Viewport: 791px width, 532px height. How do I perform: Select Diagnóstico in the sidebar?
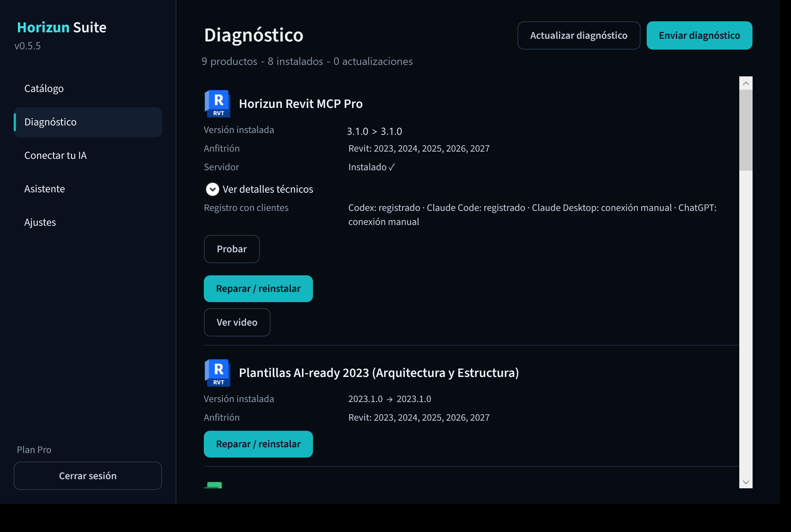point(88,122)
